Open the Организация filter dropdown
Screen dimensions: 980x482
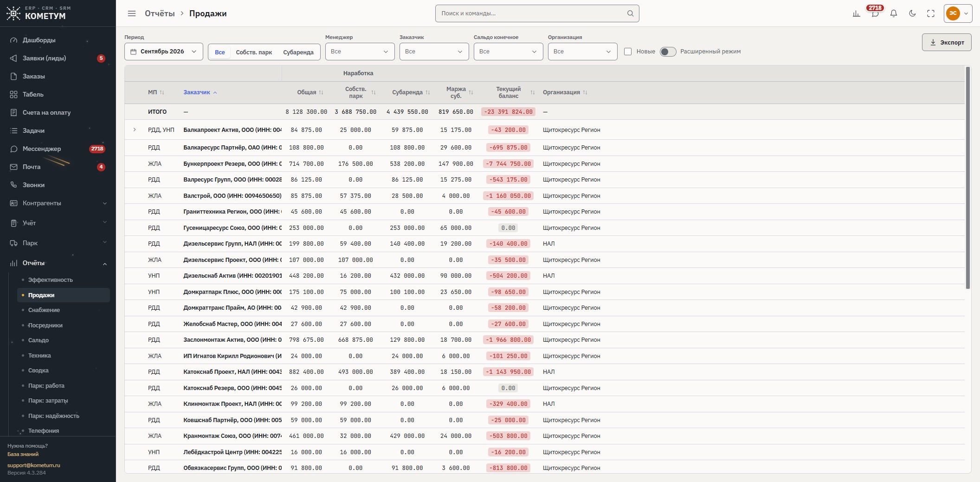coord(583,52)
